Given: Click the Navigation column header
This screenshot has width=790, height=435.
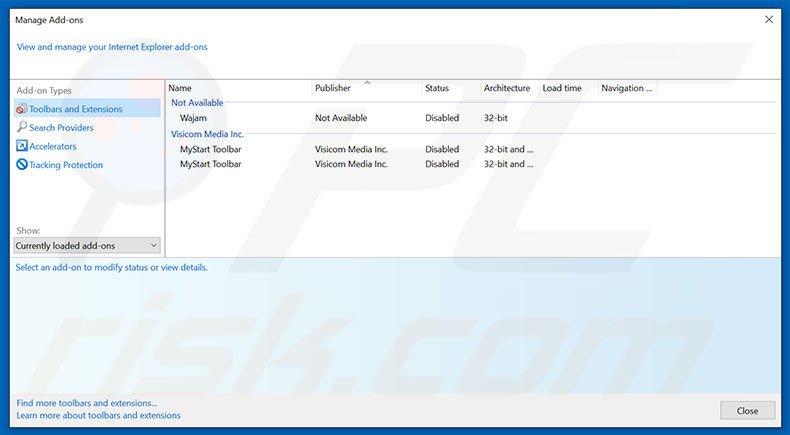Looking at the screenshot, I should coord(626,88).
